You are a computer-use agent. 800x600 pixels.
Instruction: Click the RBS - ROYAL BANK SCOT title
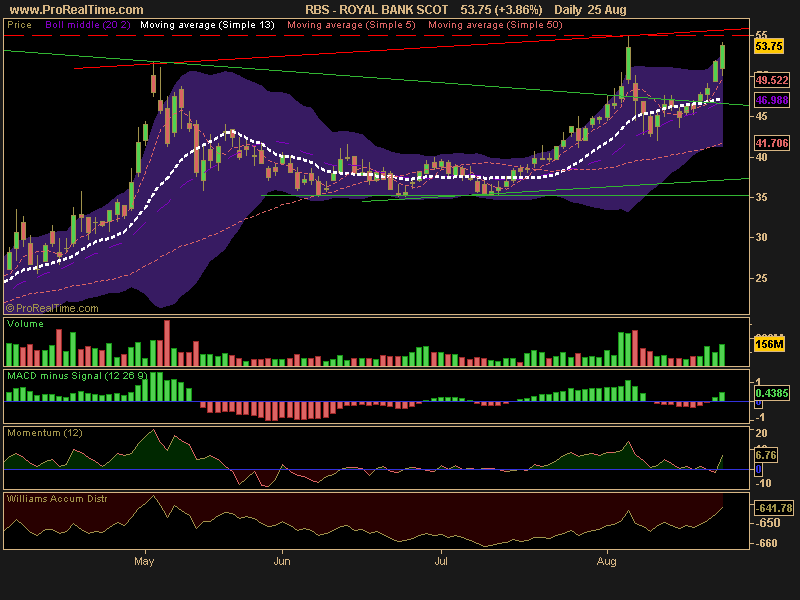(377, 10)
